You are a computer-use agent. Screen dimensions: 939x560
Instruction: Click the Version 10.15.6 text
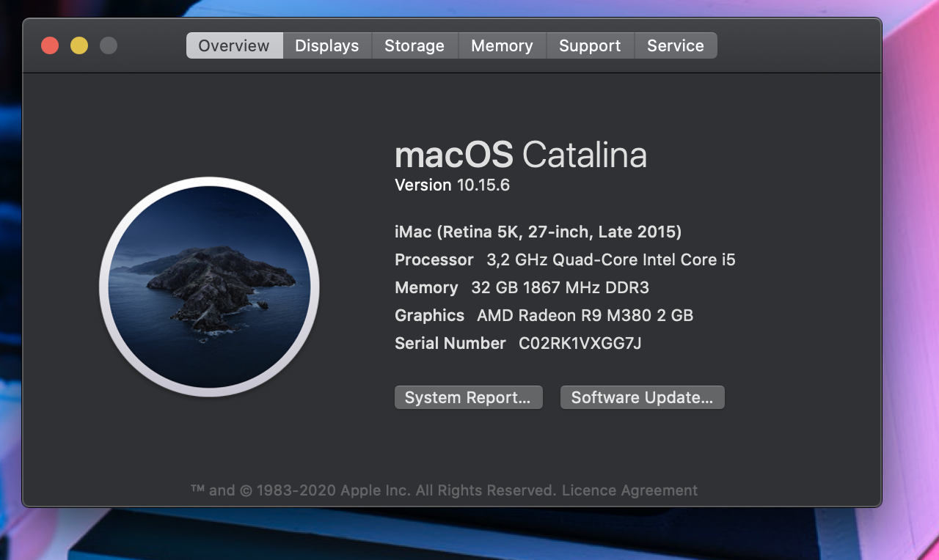452,185
